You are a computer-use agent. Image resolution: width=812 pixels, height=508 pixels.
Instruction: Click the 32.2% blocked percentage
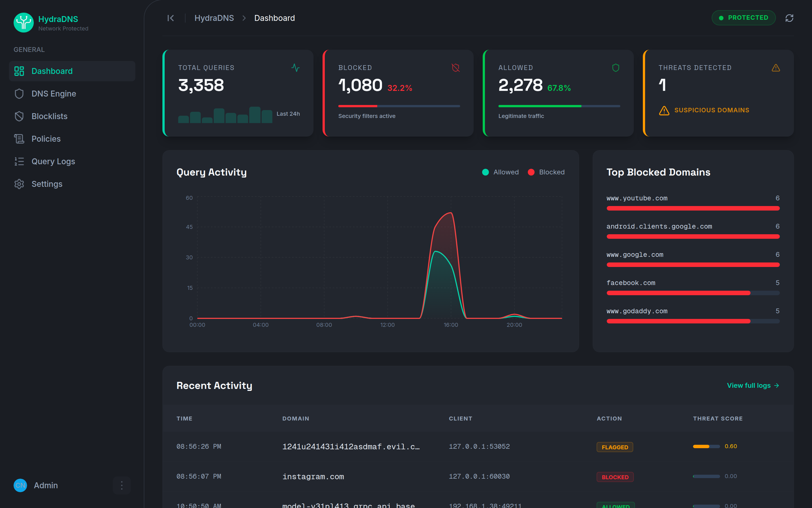click(x=400, y=88)
